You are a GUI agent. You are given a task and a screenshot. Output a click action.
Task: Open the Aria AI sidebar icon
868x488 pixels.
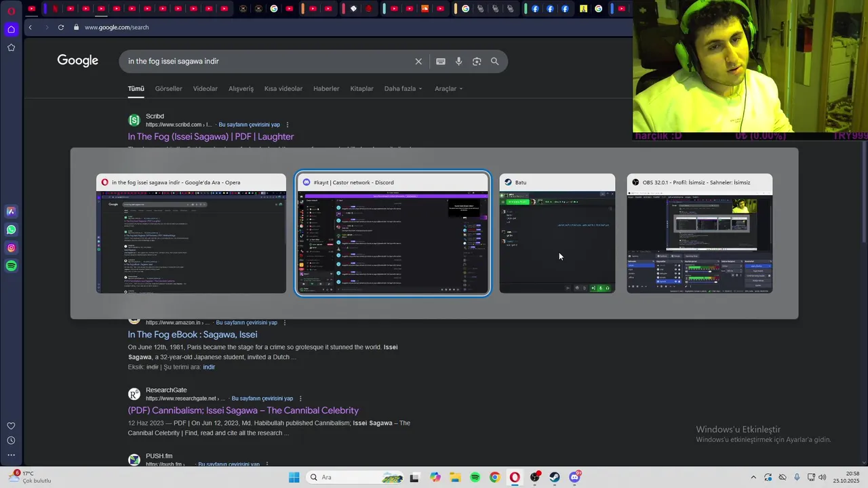[x=11, y=211]
